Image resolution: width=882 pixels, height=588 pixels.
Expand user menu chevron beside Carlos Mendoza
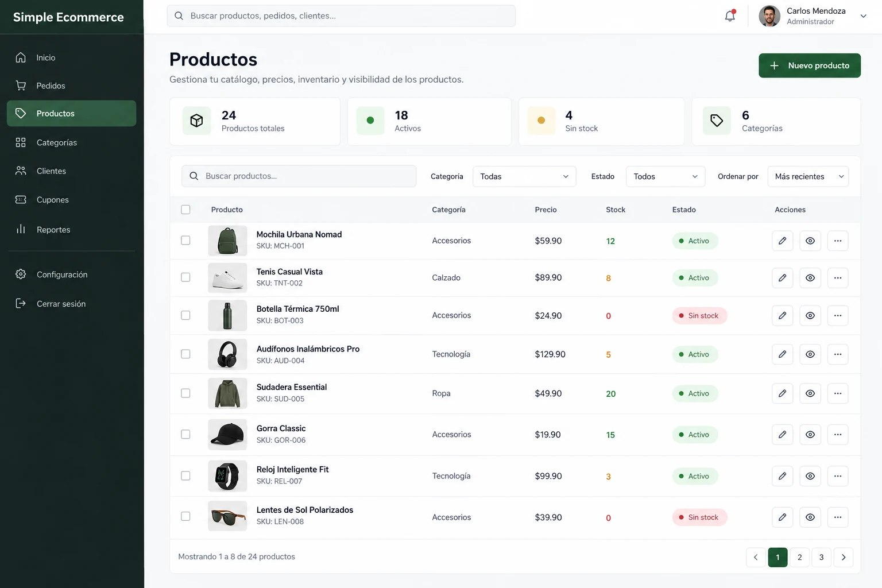(863, 16)
